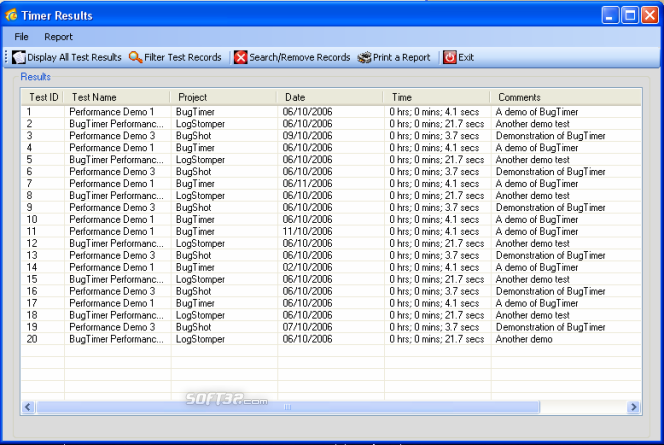Image resolution: width=664 pixels, height=445 pixels.
Task: Click the Display All Test Results icon
Action: [x=19, y=57]
